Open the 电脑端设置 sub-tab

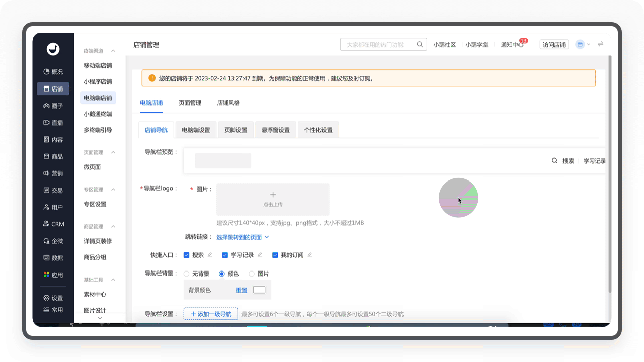(x=196, y=130)
